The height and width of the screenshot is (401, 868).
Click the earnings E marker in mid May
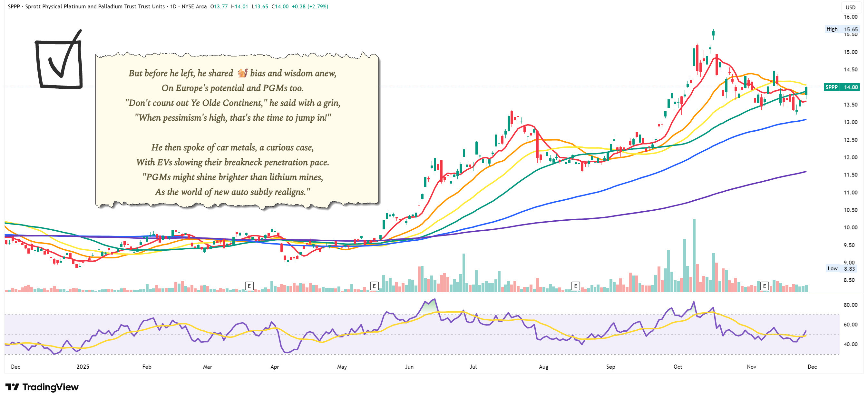(x=374, y=286)
